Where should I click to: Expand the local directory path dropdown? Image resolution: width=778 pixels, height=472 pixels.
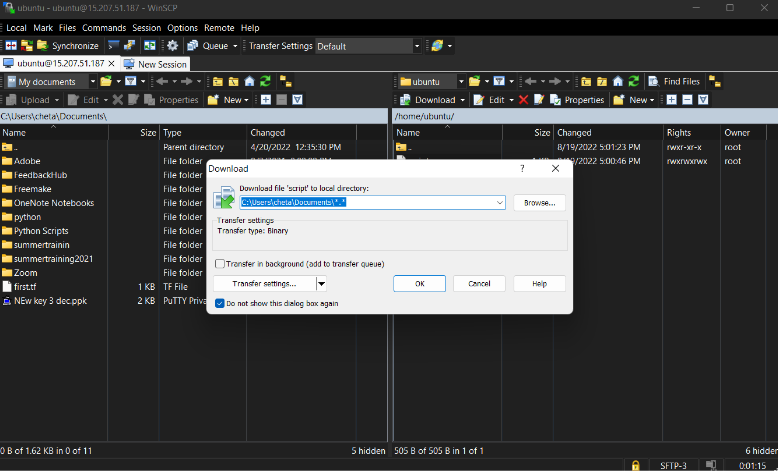[500, 202]
